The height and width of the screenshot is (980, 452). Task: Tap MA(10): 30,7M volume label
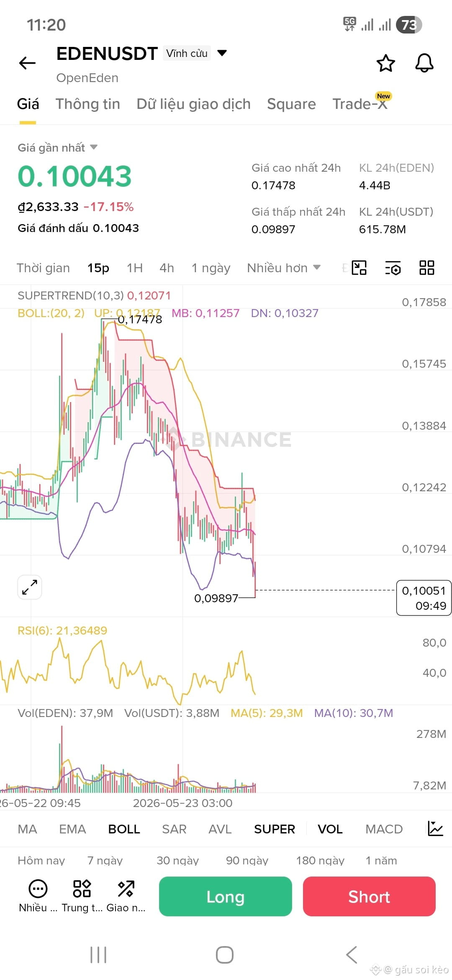[354, 713]
